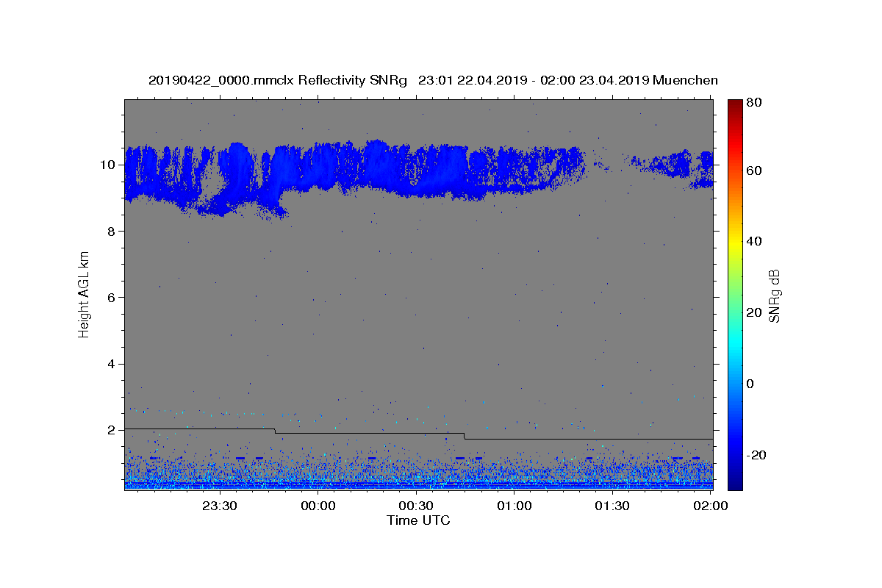Click the height tick label 4

(113, 364)
